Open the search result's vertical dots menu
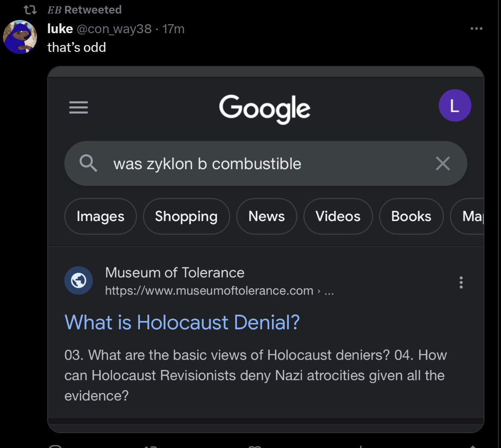501x448 pixels. click(x=461, y=282)
